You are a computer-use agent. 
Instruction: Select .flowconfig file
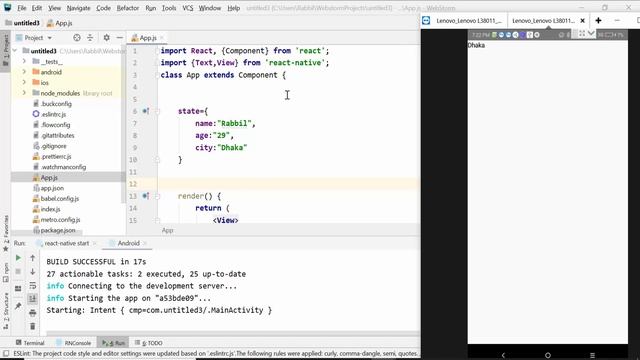click(x=55, y=125)
